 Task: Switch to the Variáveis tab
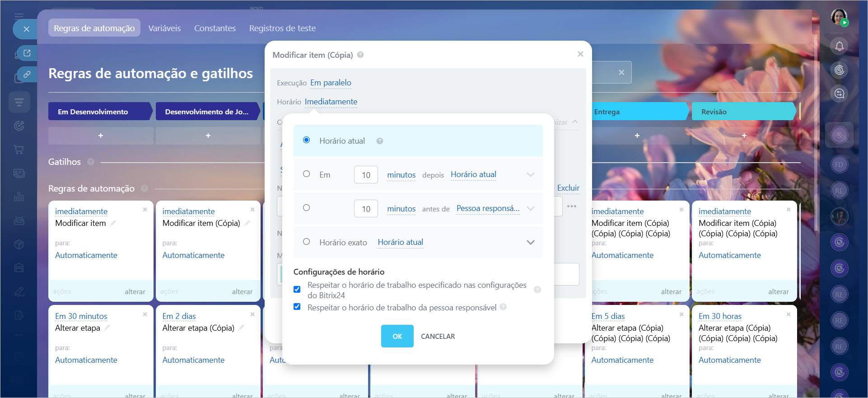coord(164,28)
